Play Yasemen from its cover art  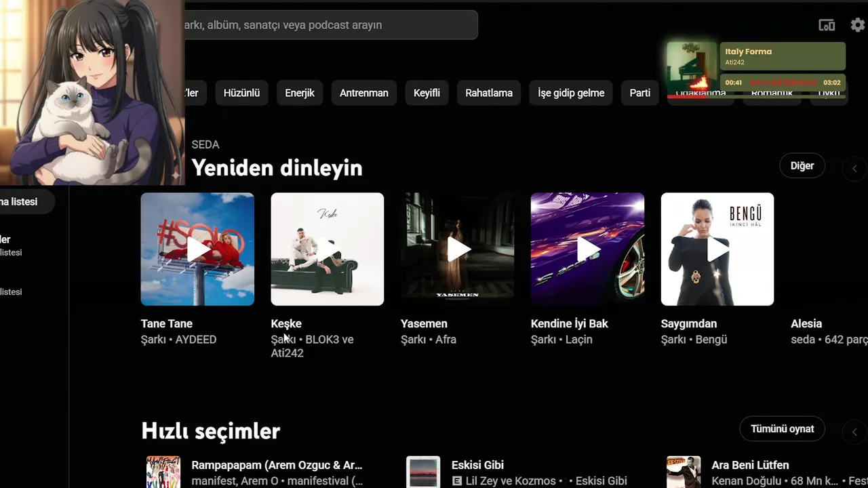[458, 249]
